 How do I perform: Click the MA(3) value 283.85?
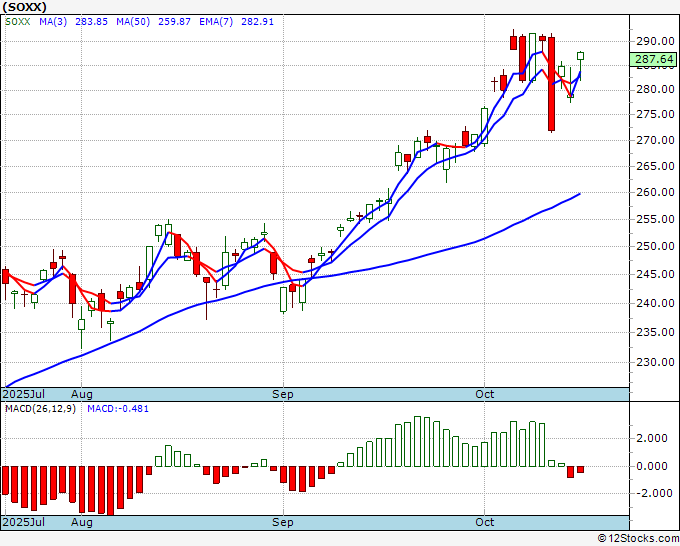coord(92,22)
